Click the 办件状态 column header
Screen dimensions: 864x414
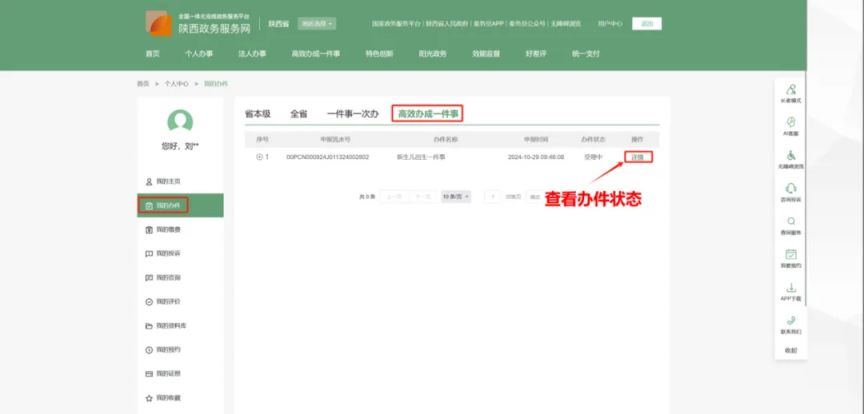(x=593, y=139)
